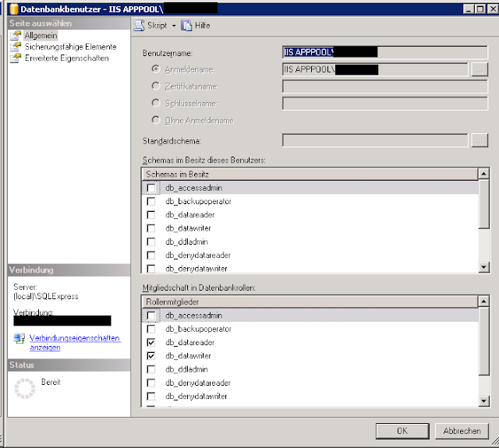The image size is (499, 448).
Task: Click the Skript toolbar icon
Action: coord(139,26)
